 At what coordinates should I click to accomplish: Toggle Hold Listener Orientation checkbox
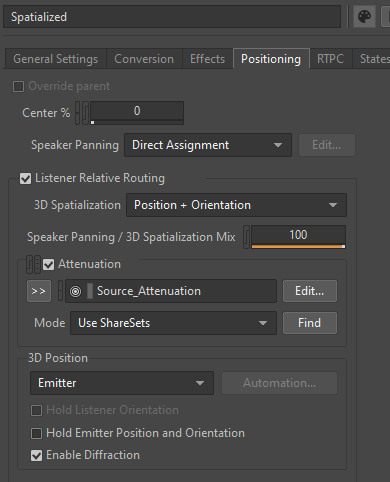(x=36, y=410)
